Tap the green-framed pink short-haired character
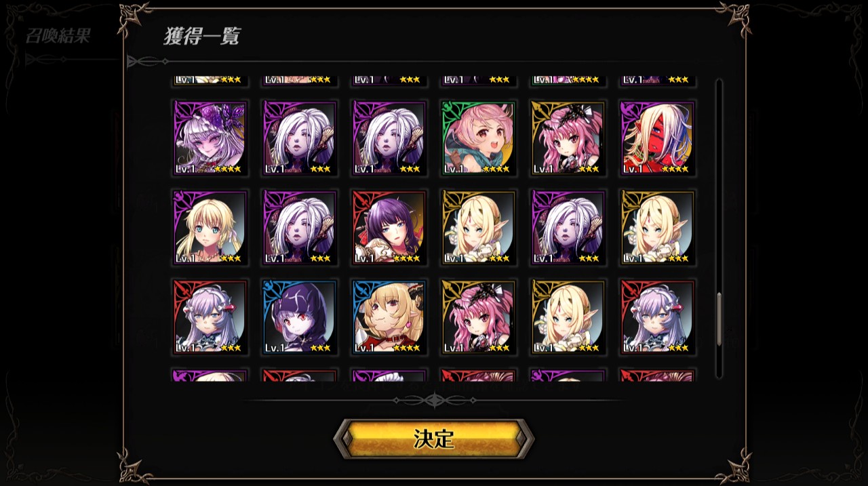The image size is (868, 486). pos(479,138)
